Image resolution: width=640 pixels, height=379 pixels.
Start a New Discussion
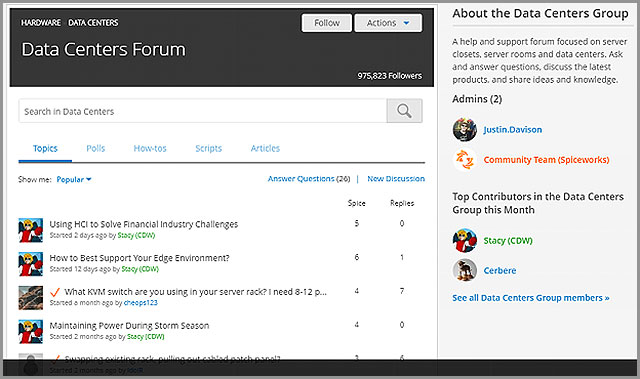(396, 179)
